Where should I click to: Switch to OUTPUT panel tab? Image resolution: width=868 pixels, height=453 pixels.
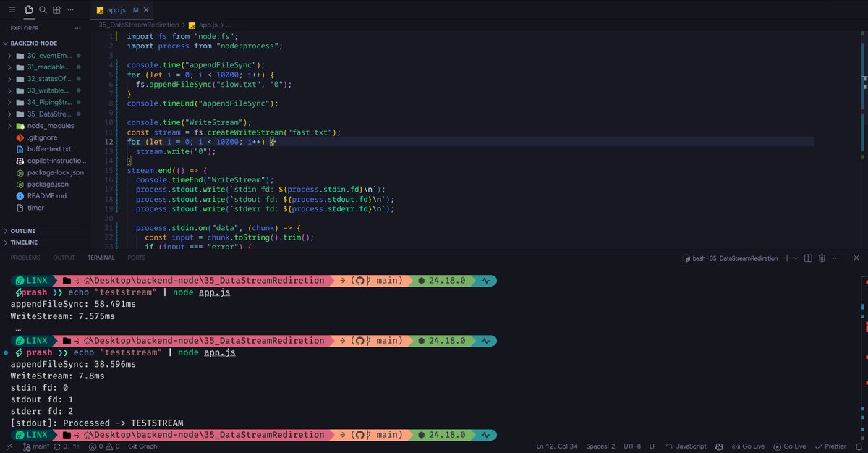64,258
